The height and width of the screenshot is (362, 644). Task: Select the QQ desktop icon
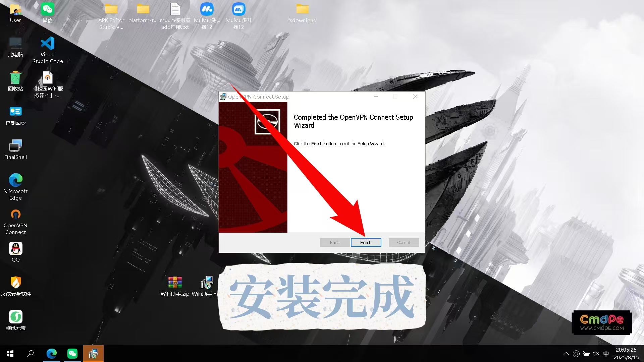[15, 252]
